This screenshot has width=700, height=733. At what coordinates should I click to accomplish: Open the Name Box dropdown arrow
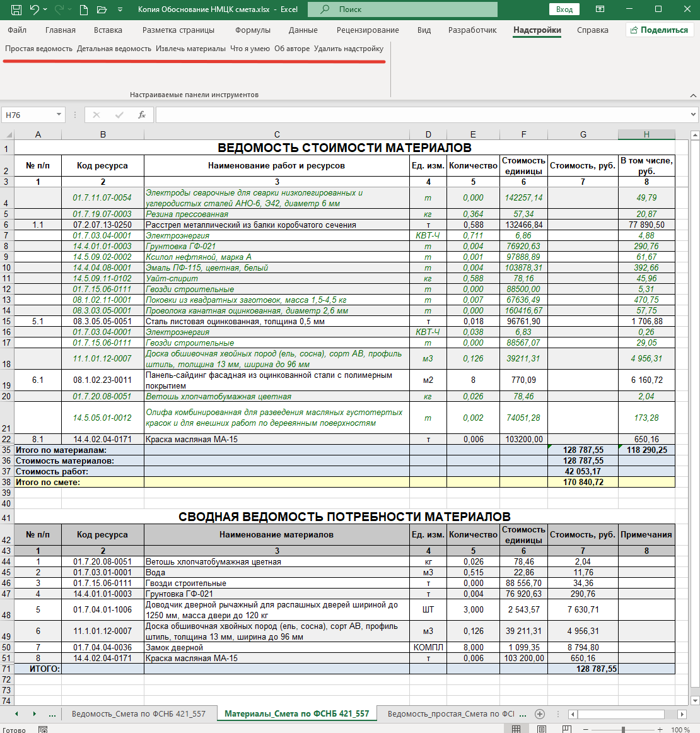59,115
